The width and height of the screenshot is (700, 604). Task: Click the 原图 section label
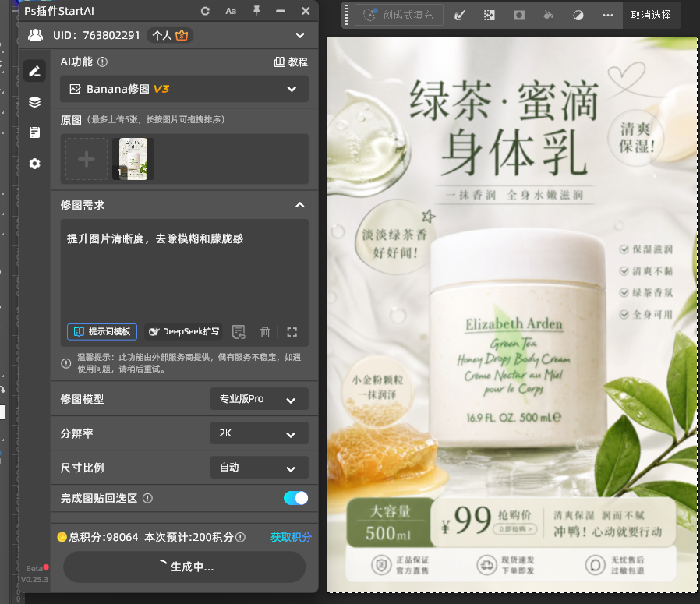[x=71, y=120]
